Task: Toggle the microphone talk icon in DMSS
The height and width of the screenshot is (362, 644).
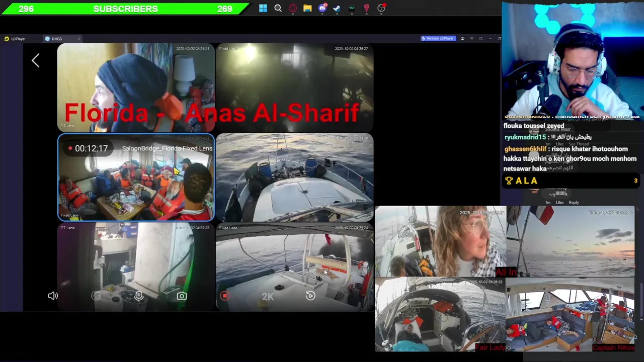Action: click(x=139, y=296)
